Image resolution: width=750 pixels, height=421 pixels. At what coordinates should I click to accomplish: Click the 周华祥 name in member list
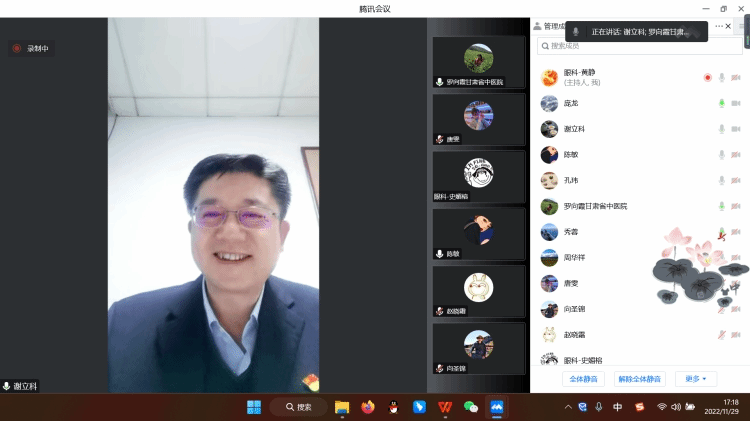point(574,258)
